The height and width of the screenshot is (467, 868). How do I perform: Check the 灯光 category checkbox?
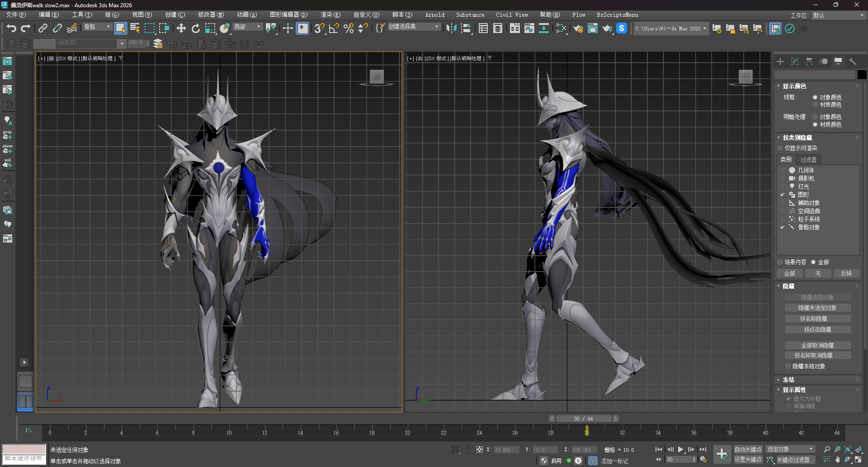(783, 186)
